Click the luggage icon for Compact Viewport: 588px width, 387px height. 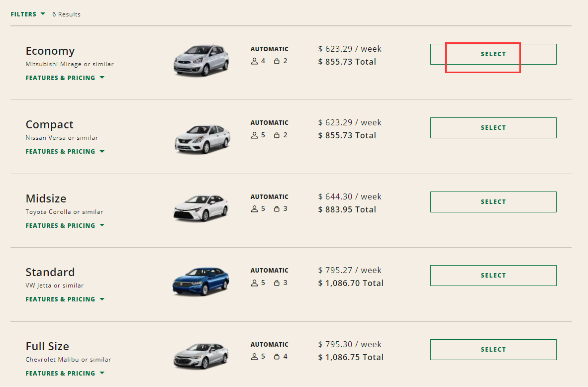[277, 135]
